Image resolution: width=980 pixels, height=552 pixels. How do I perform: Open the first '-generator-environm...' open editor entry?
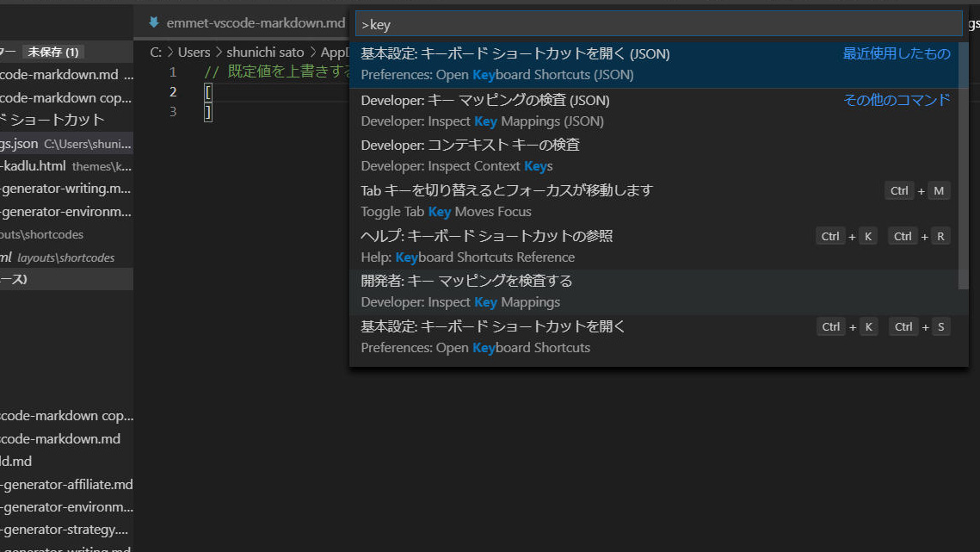(x=66, y=212)
